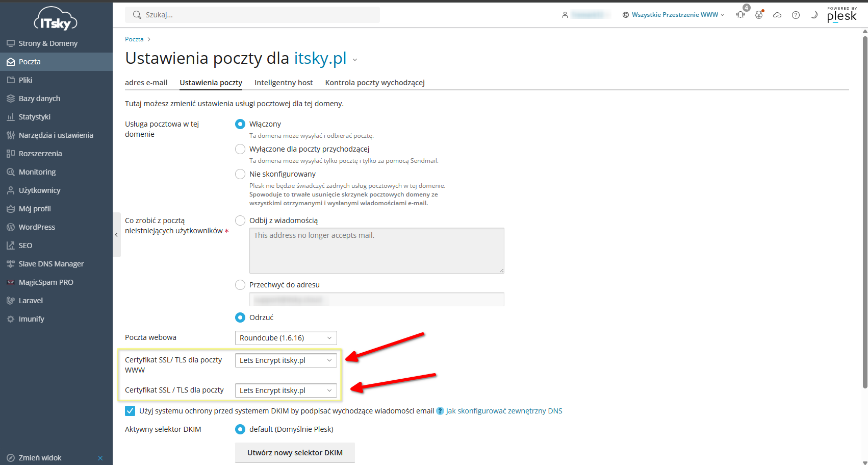Screen dimensions: 868x465
Task: Open the extensions icon with red dot
Action: 759,15
